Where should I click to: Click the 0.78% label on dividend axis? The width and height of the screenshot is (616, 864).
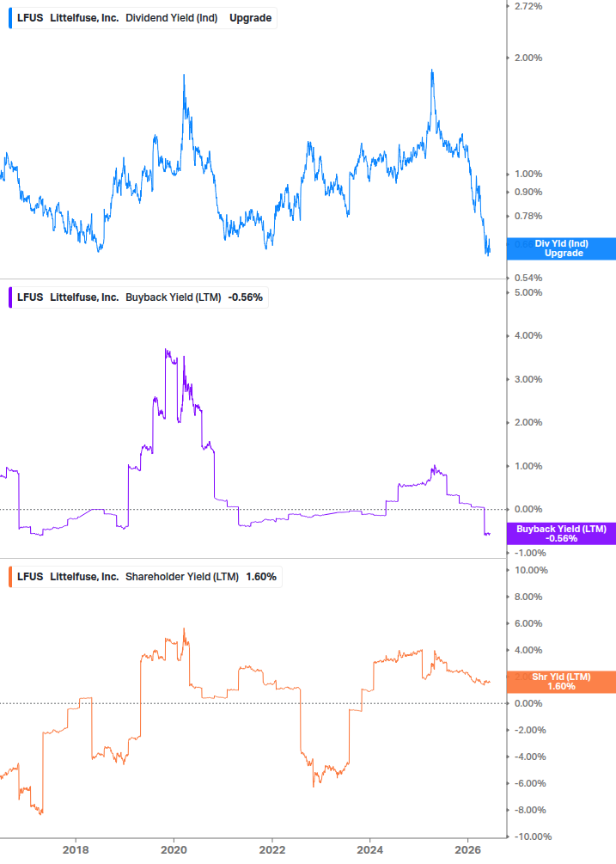click(x=528, y=216)
